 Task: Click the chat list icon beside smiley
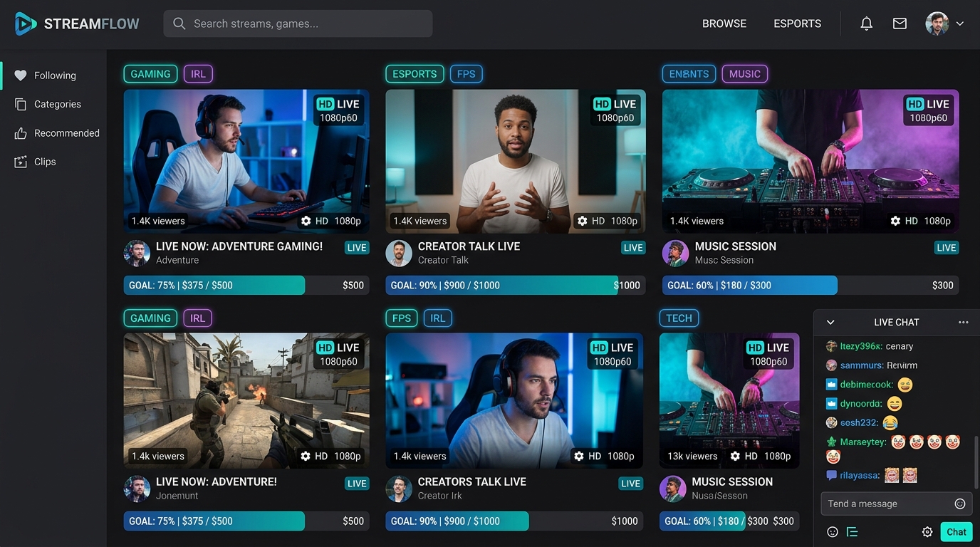pos(852,532)
